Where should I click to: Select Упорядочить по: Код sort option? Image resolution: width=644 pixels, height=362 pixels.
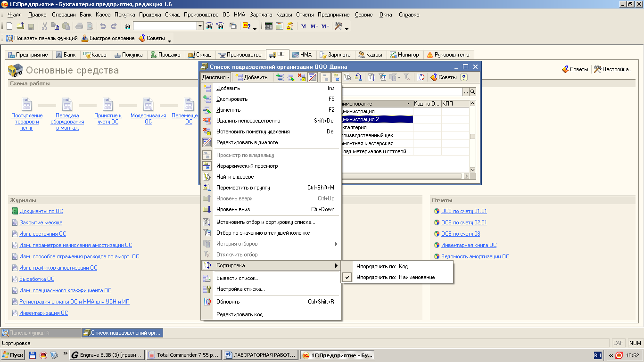(397, 266)
